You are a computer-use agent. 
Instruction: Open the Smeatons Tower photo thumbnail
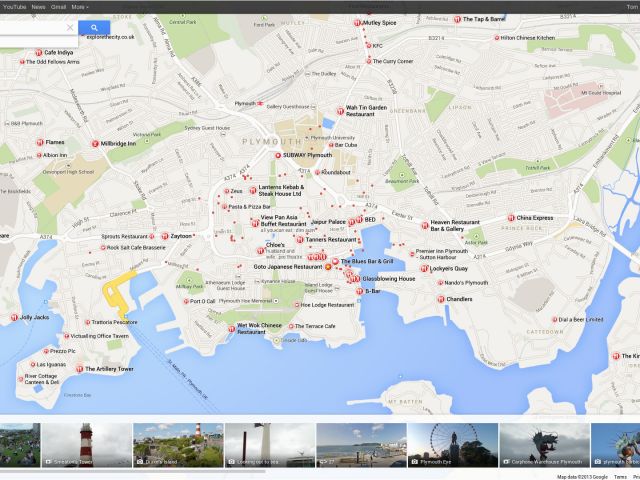[87, 445]
